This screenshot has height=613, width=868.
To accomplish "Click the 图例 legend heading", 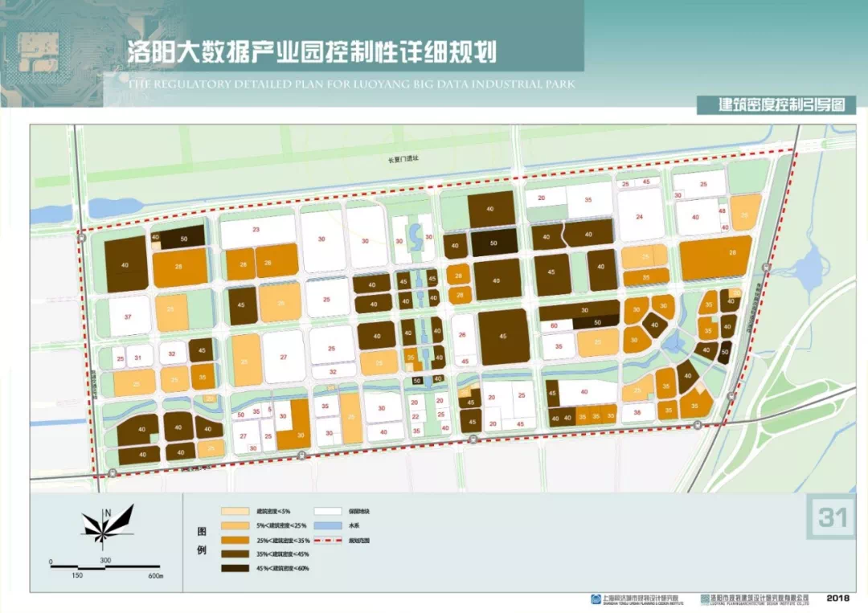I will (202, 541).
